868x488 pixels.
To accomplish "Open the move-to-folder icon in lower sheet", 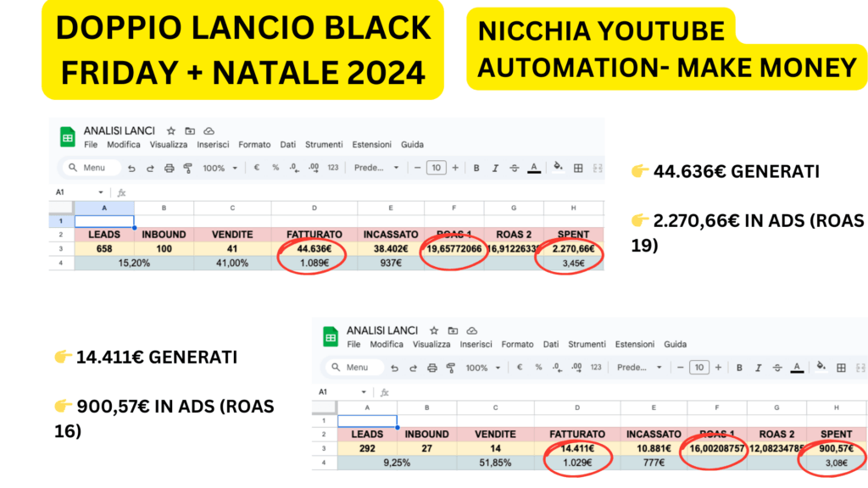I will [x=453, y=331].
